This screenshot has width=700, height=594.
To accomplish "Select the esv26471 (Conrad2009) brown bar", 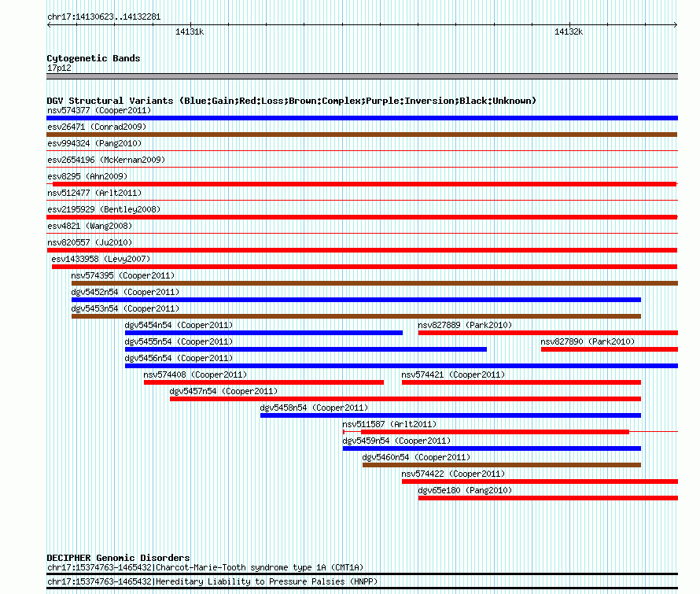I will pyautogui.click(x=362, y=135).
